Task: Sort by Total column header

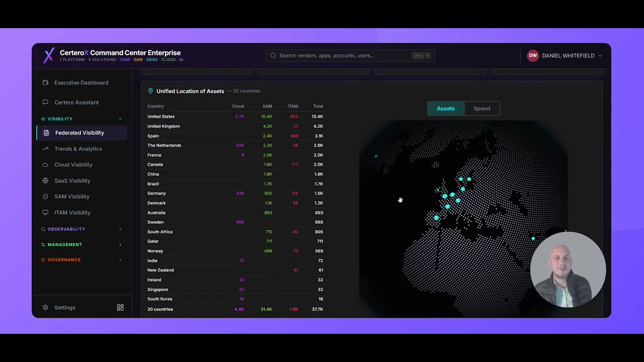Action: click(x=318, y=106)
